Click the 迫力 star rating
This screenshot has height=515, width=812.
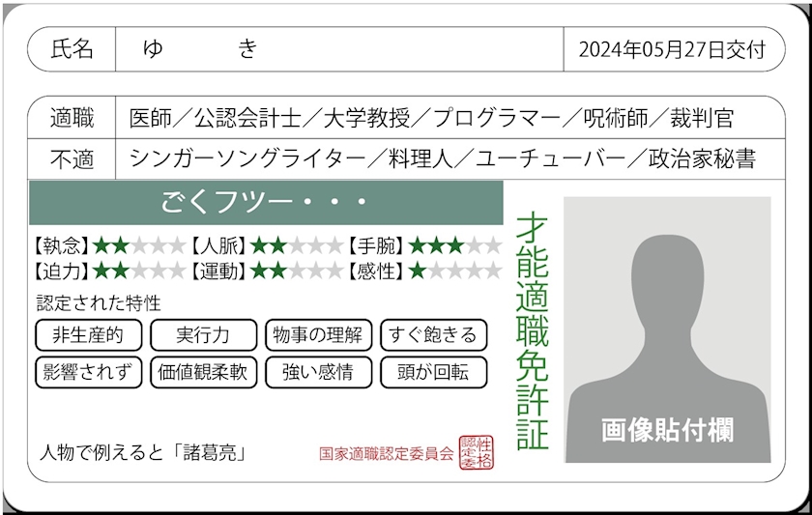tap(138, 272)
